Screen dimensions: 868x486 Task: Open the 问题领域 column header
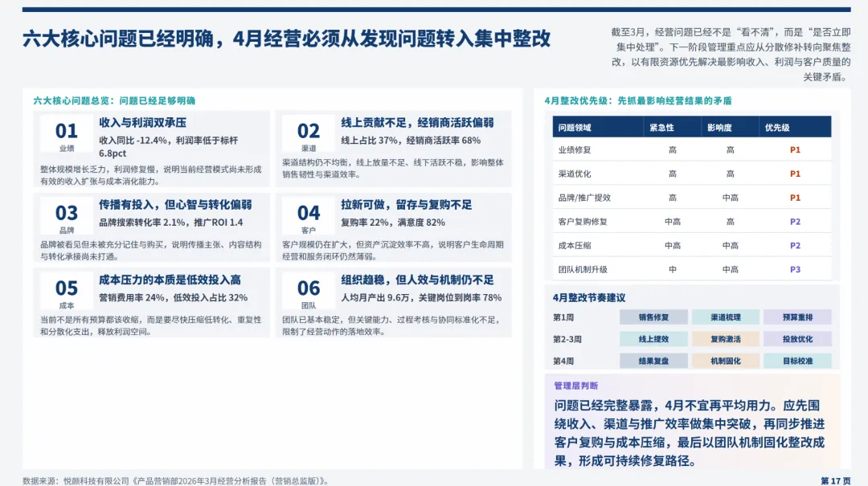coord(573,127)
